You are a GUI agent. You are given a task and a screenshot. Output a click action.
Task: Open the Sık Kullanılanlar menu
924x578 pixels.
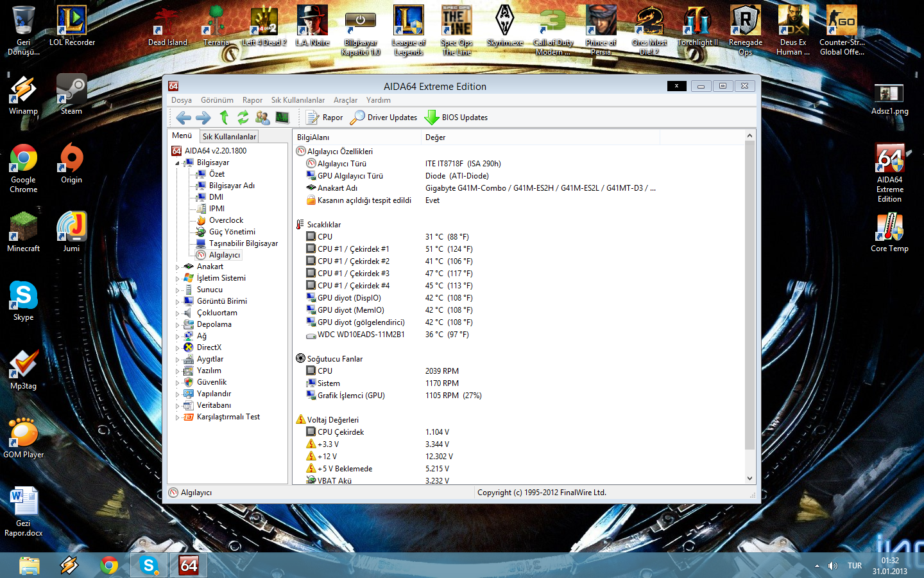click(298, 100)
